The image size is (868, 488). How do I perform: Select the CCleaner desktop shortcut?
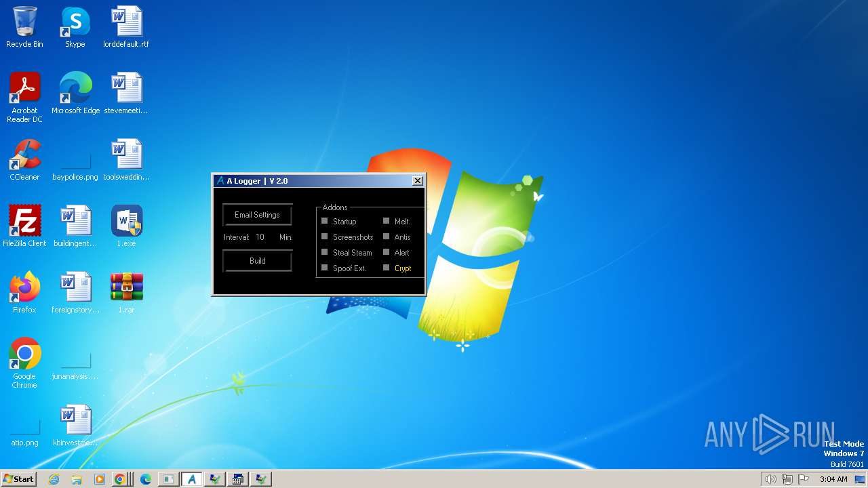pos(24,161)
